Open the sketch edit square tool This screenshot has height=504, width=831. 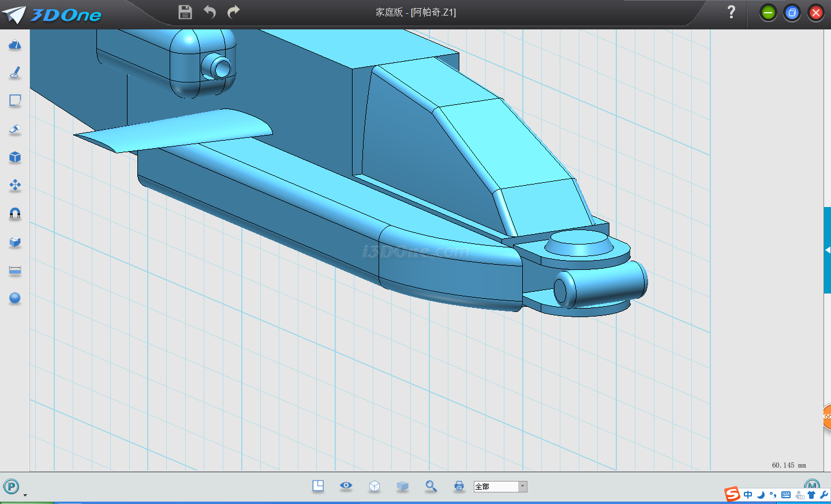(x=15, y=101)
